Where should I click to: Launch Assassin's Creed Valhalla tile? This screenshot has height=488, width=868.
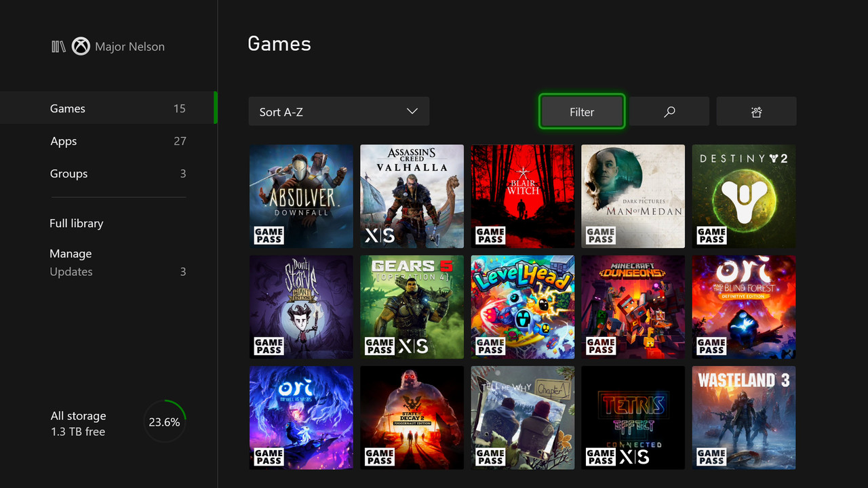(412, 196)
